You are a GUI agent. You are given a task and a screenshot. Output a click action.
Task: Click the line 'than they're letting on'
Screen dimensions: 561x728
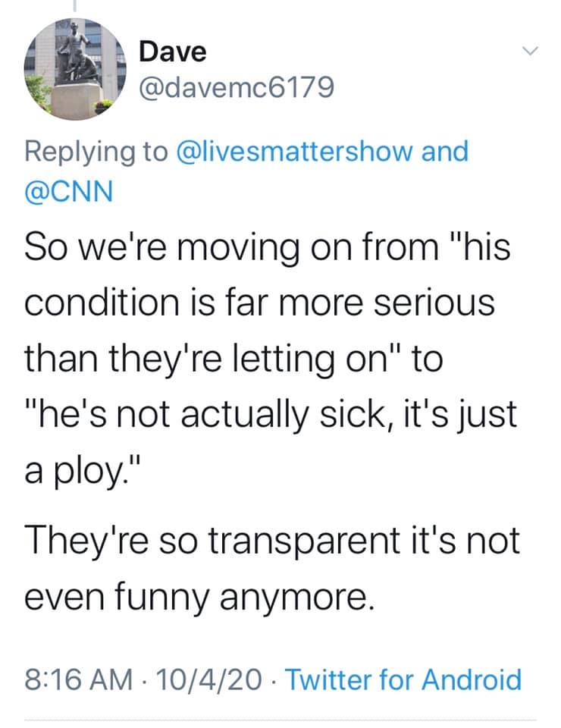click(206, 360)
